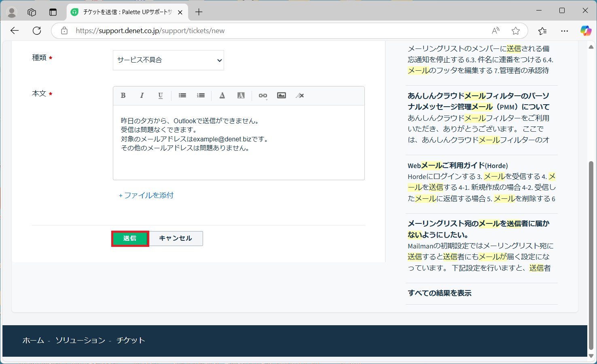Click the 送信 submit button
The height and width of the screenshot is (364, 597).
[x=130, y=238]
